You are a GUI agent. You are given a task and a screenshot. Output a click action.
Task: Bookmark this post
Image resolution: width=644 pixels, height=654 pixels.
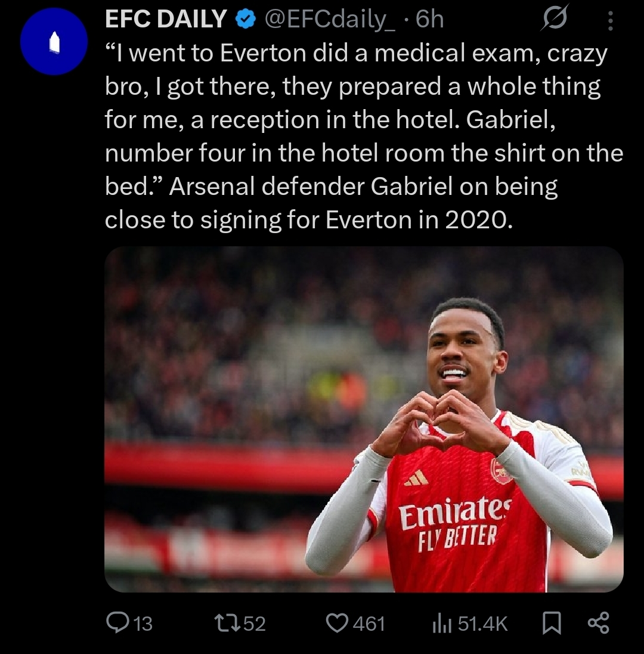[x=552, y=623]
